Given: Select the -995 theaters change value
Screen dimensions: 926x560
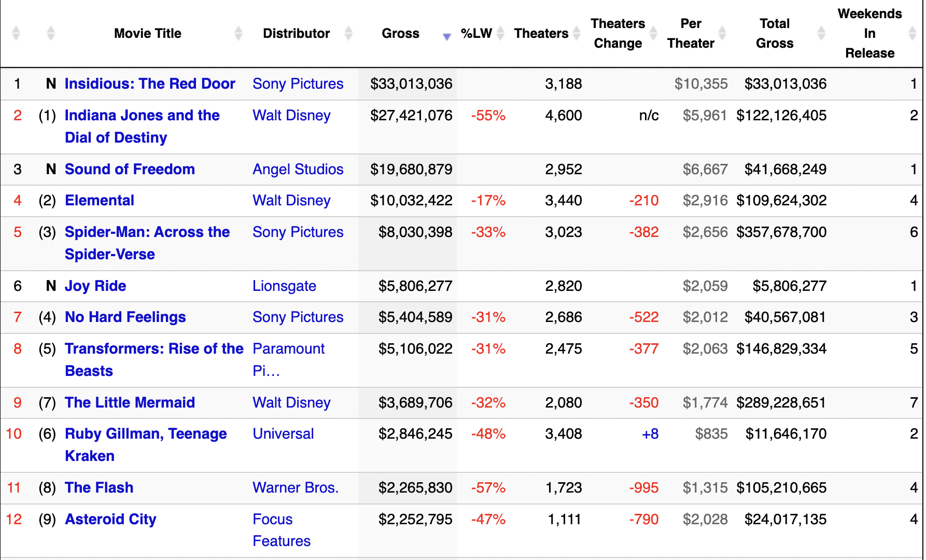Looking at the screenshot, I should [x=644, y=488].
